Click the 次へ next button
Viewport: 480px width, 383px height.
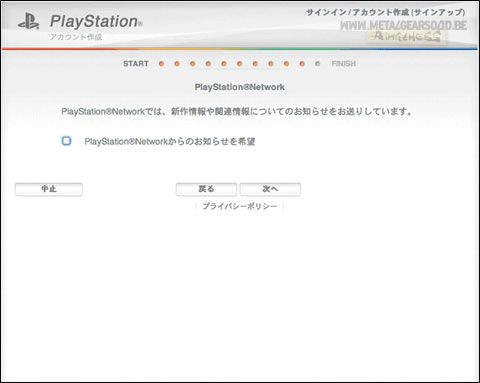[270, 189]
